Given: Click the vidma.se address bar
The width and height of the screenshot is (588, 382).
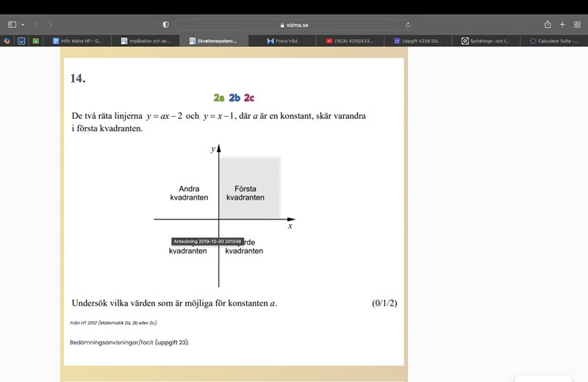Looking at the screenshot, I should 294,24.
